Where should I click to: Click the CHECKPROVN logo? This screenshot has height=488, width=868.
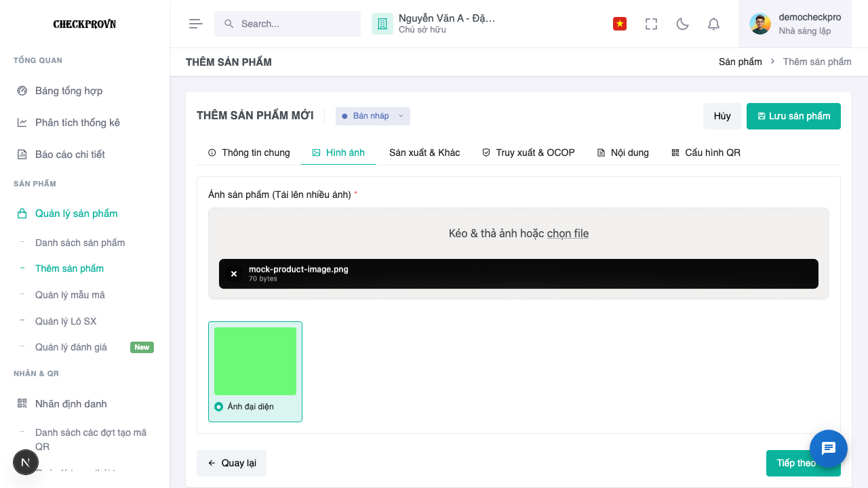pyautogui.click(x=85, y=24)
